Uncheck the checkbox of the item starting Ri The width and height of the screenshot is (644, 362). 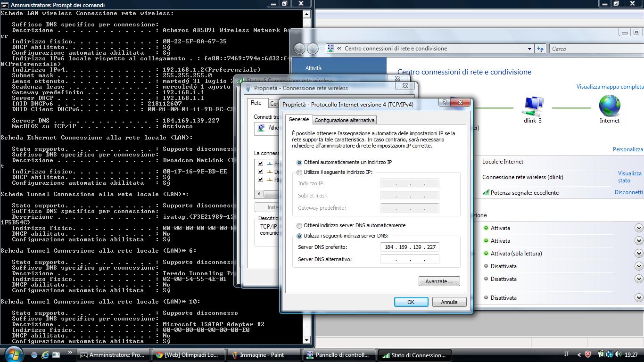(x=260, y=180)
